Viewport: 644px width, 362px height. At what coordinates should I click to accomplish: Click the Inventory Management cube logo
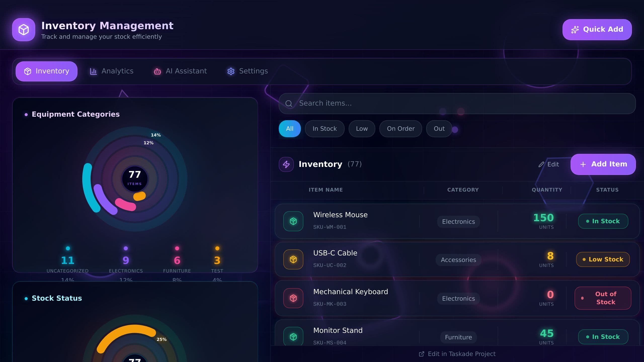24,30
